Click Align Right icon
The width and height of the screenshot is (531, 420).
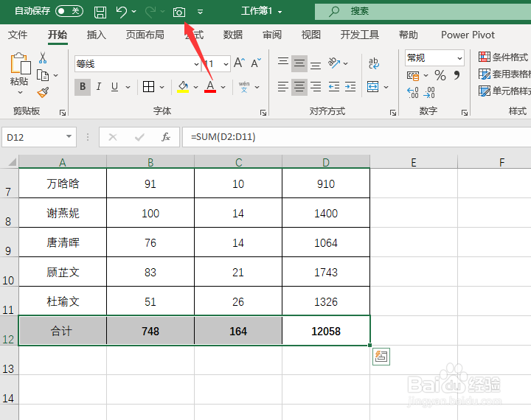[x=316, y=87]
